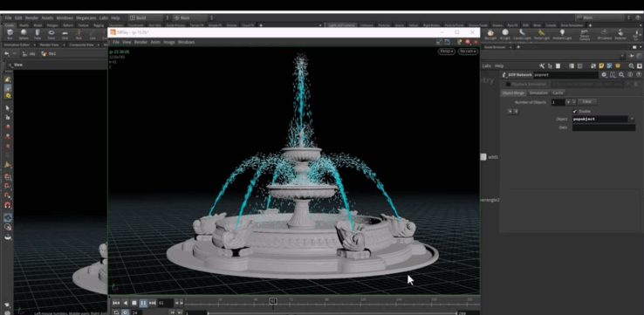Image resolution: width=644 pixels, height=315 pixels.
Task: Click the obj path segment
Action: (x=30, y=53)
